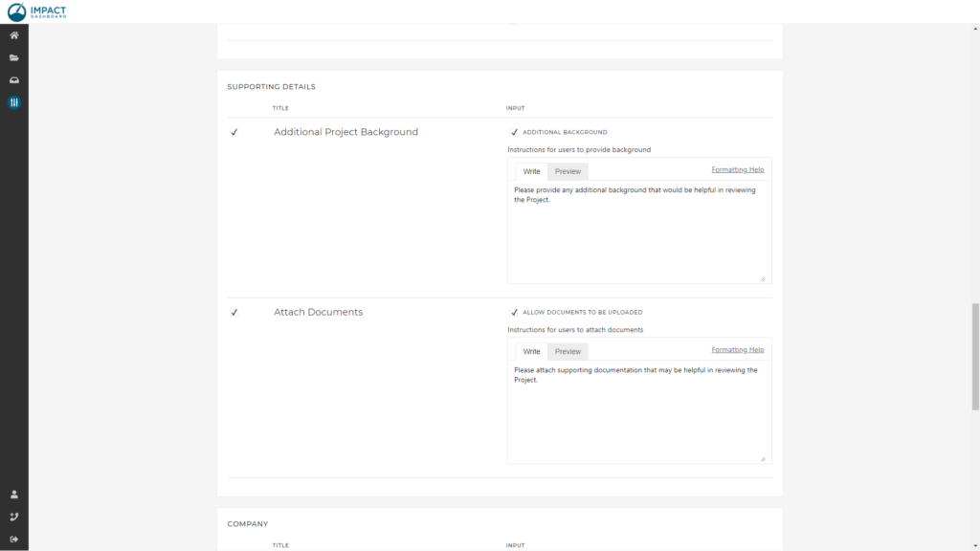Image resolution: width=980 pixels, height=551 pixels.
Task: Open the user profile sidebar icon
Action: (14, 495)
